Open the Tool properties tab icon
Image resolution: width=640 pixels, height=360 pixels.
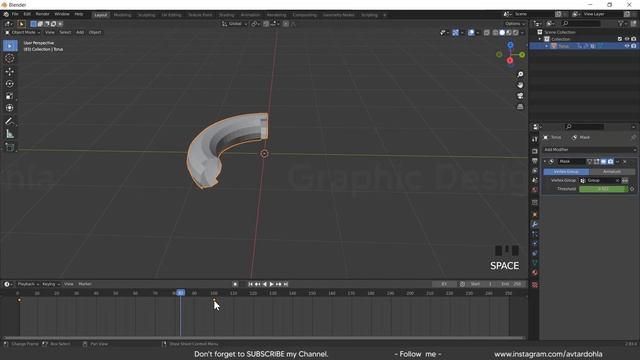tap(535, 140)
